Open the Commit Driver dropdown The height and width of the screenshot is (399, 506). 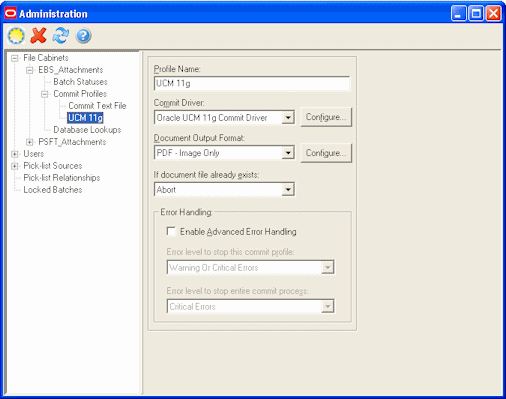pos(288,117)
